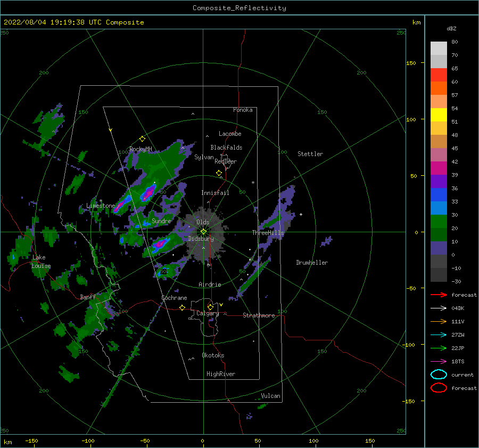479x448 pixels.
Task: Click the yellow radar marker at Olds
Action: click(203, 232)
